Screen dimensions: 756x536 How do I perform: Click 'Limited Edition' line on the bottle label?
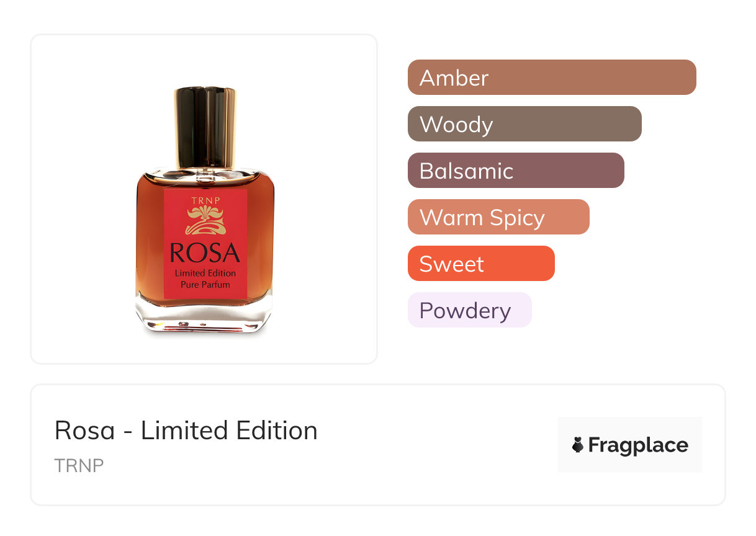tap(205, 273)
